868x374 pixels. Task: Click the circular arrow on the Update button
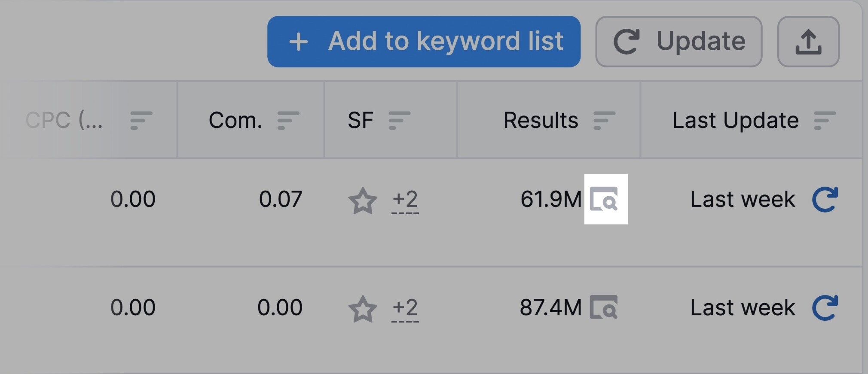(x=627, y=42)
